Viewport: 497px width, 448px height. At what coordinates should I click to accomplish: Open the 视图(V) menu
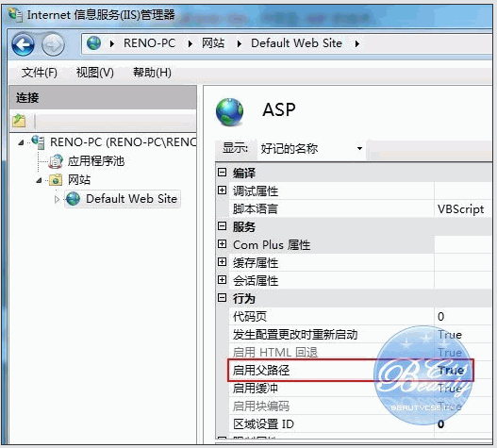click(94, 73)
